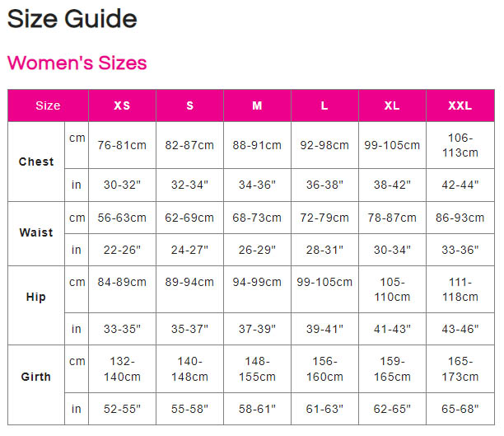
Task: Select the Waist row label
Action: coord(36,232)
